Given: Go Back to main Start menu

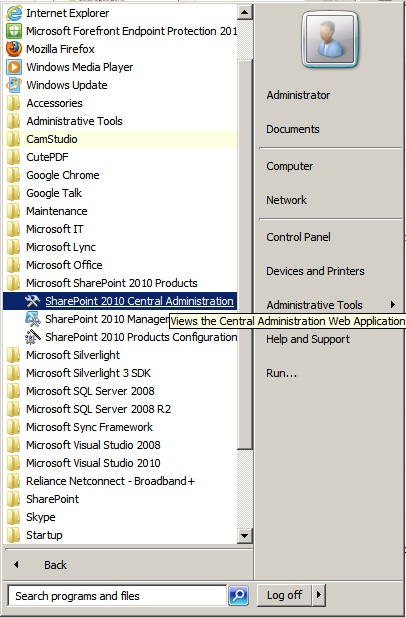Looking at the screenshot, I should pos(55,565).
